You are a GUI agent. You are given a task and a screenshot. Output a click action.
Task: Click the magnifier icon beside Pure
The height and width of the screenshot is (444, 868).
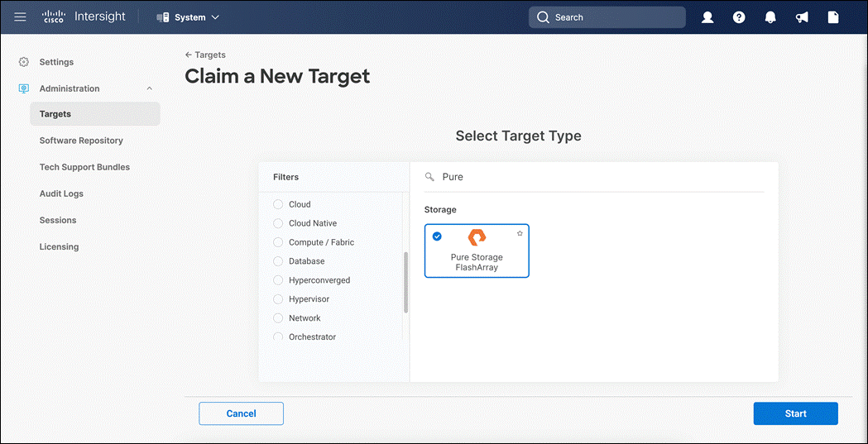[x=429, y=177]
